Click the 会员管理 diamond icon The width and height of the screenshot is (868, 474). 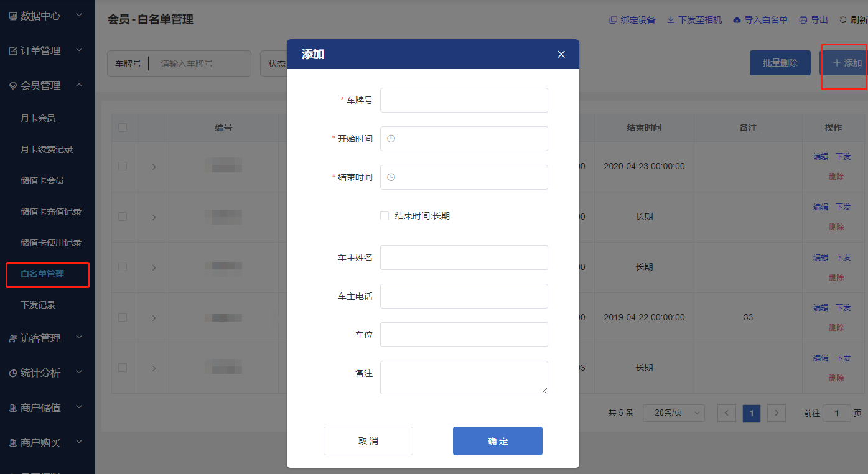pos(13,86)
